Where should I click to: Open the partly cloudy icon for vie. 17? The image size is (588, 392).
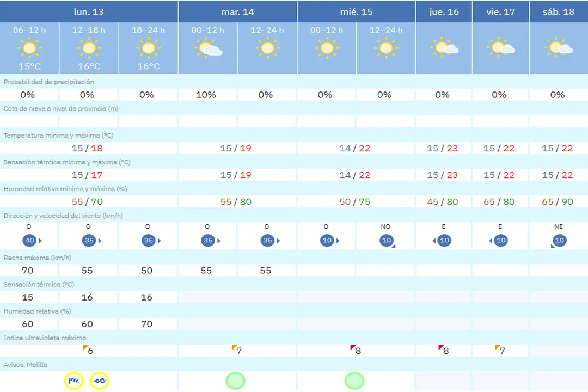pyautogui.click(x=501, y=48)
